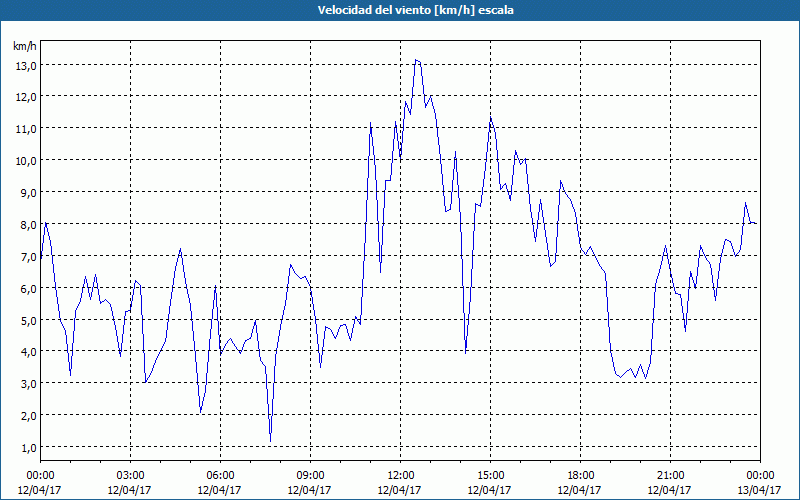Image resolution: width=800 pixels, height=500 pixels.
Task: Click the '2,0' y-axis value
Action: [28, 416]
